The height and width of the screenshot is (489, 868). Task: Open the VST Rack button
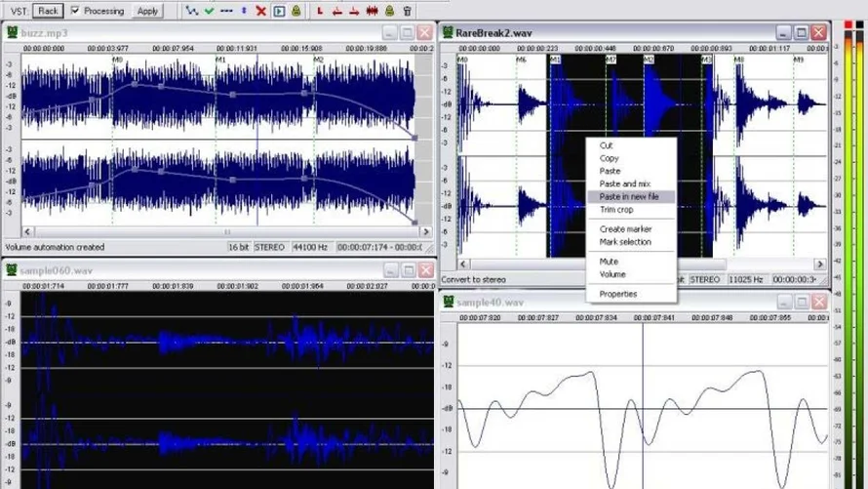(47, 11)
